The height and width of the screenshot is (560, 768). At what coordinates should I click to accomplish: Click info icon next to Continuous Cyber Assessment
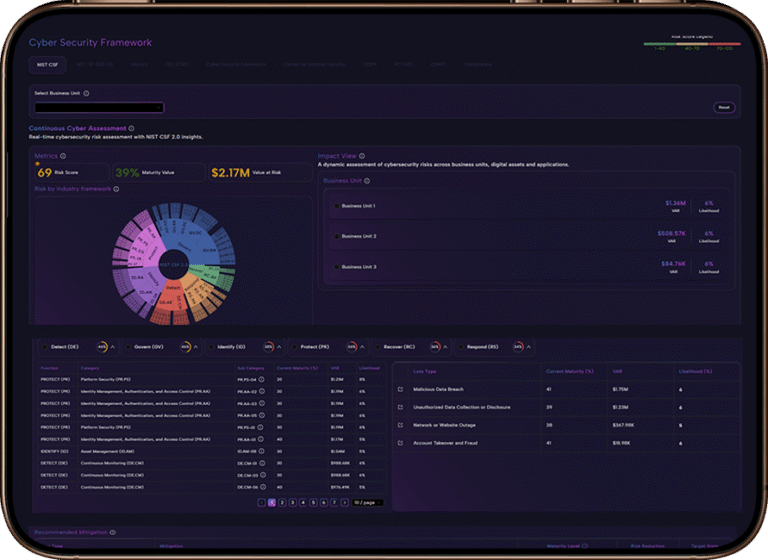(132, 129)
